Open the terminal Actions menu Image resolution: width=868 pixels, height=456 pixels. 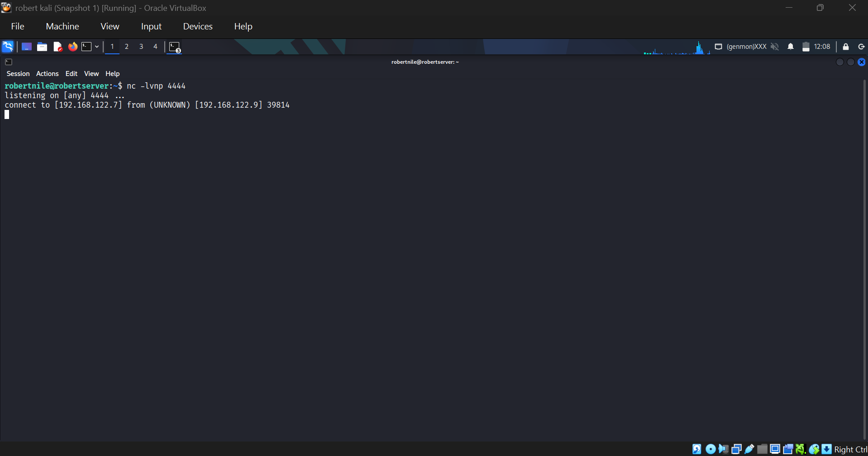pos(48,74)
